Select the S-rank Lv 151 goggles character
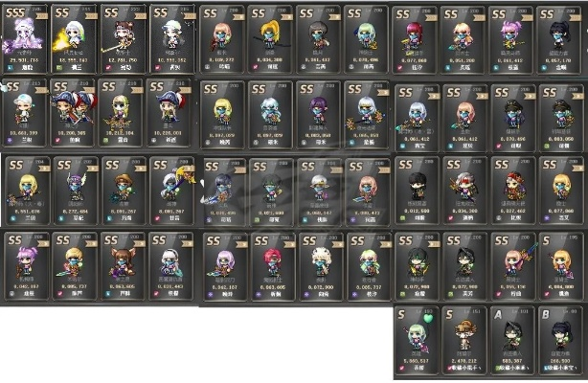 coord(464,340)
